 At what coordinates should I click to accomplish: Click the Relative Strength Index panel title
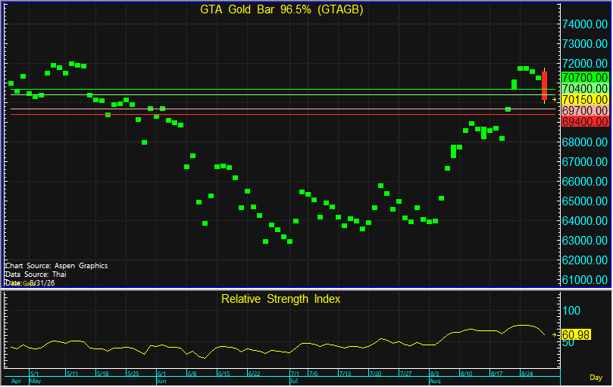pos(281,299)
